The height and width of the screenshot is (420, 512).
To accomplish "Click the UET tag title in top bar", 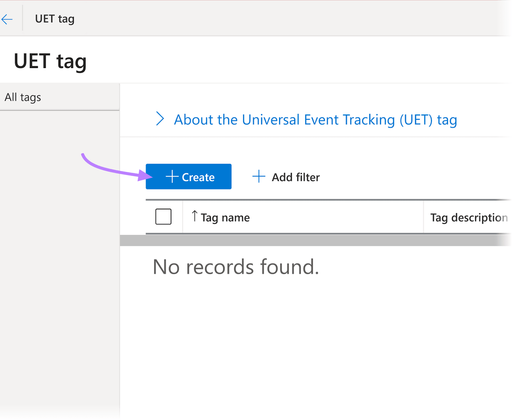I will click(x=55, y=19).
